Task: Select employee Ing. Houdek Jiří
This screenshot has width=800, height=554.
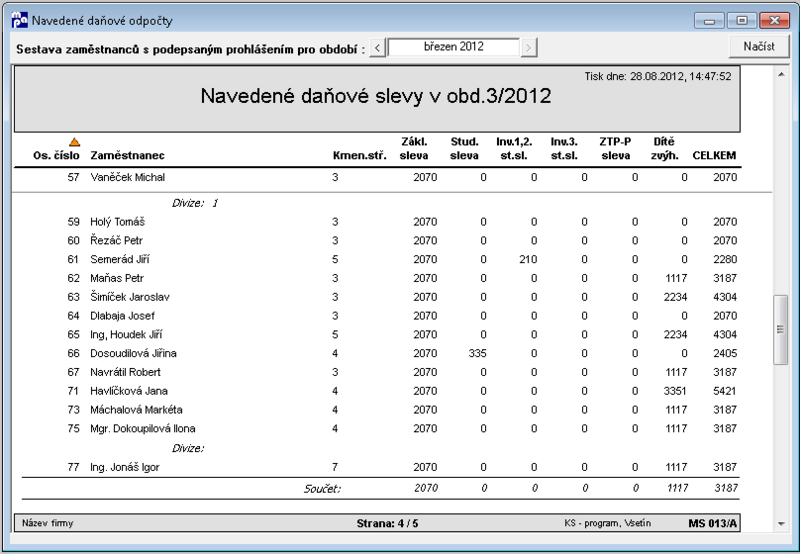Action: pyautogui.click(x=126, y=335)
